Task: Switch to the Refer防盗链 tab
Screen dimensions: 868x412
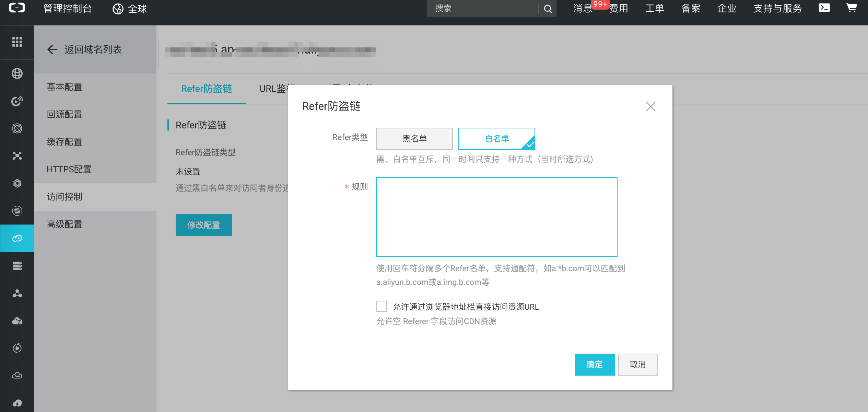Action: tap(207, 89)
